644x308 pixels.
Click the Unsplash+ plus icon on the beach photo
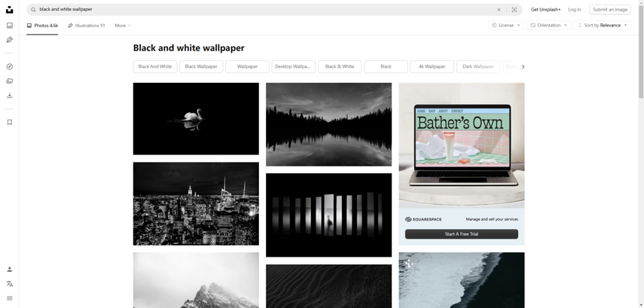409,264
